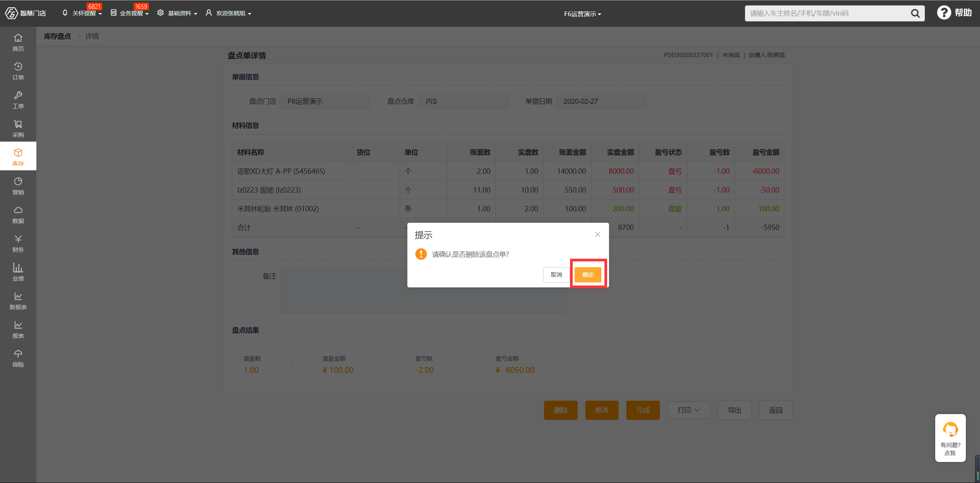Viewport: 980px width, 483px height.
Task: Open the 工单 work order sidebar icon
Action: (x=18, y=100)
